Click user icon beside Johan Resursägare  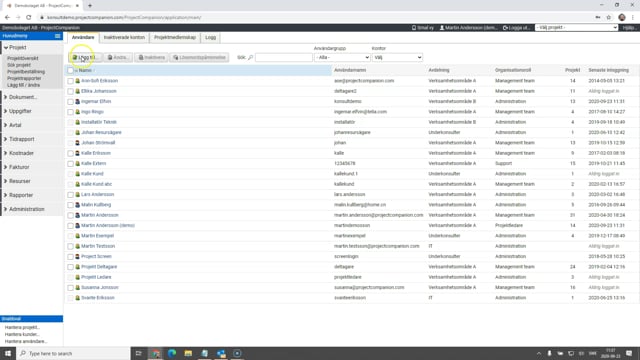coord(78,132)
